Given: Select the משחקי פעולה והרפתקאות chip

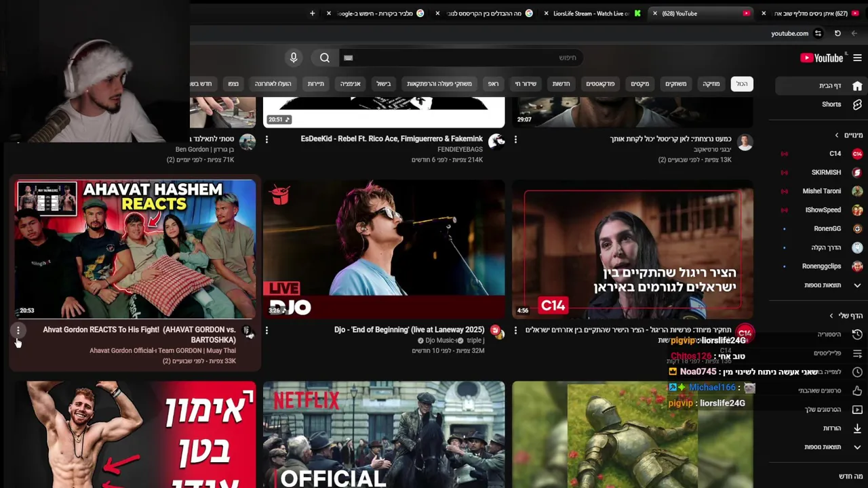Looking at the screenshot, I should (439, 84).
